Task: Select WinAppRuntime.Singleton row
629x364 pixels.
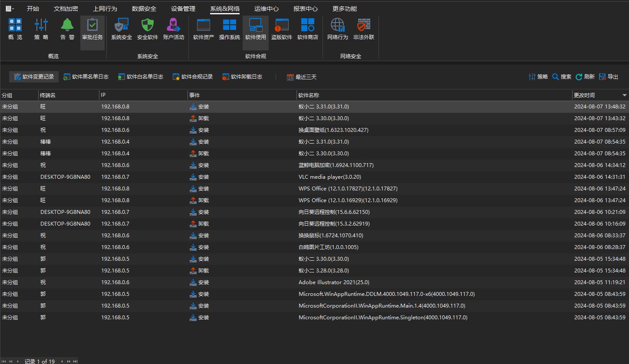Action: click(314, 317)
